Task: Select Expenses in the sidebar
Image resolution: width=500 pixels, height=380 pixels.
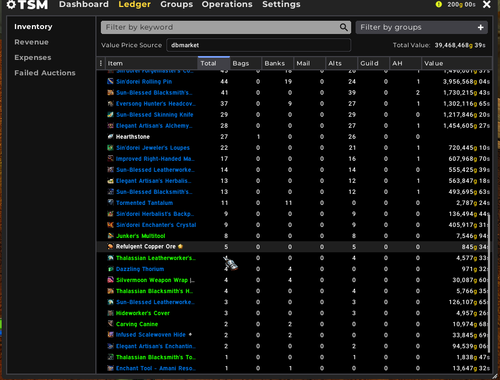Action: pyautogui.click(x=33, y=57)
